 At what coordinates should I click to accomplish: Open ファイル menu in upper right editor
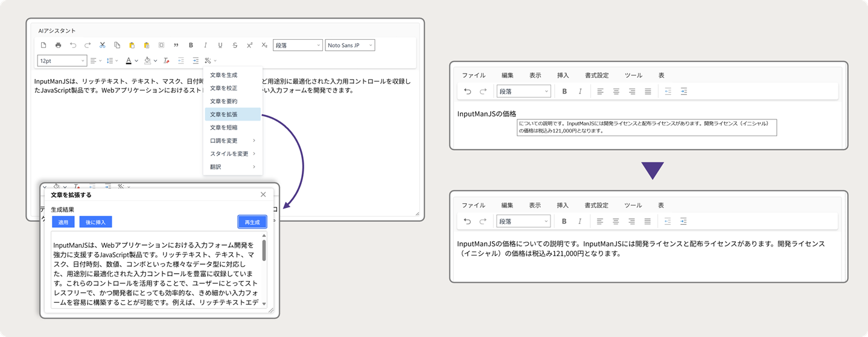[474, 75]
